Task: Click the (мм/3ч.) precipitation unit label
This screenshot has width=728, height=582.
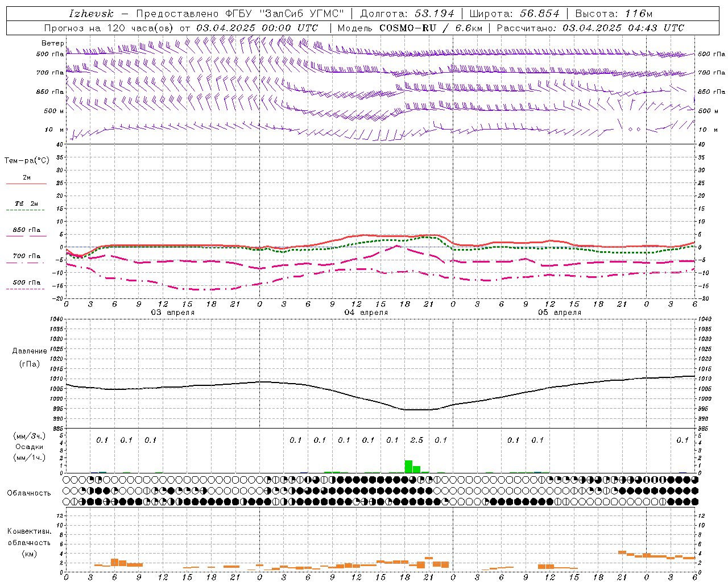Action: click(30, 436)
